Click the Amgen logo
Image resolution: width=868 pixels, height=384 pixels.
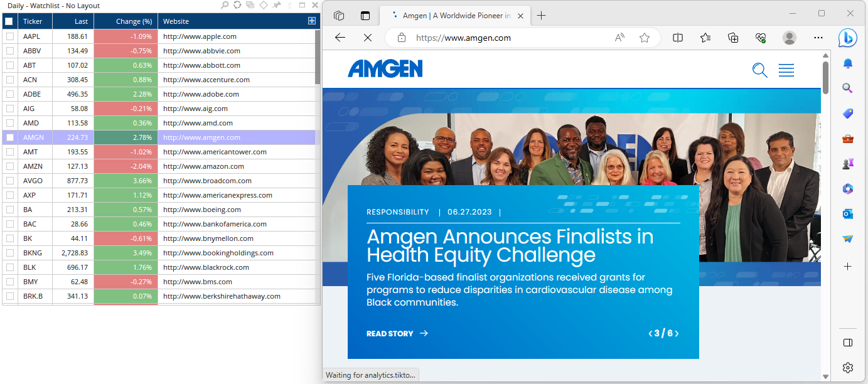coord(385,68)
